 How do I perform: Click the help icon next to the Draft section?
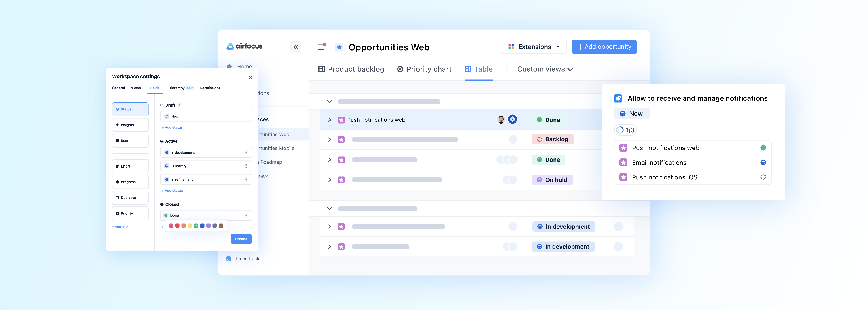coord(179,105)
